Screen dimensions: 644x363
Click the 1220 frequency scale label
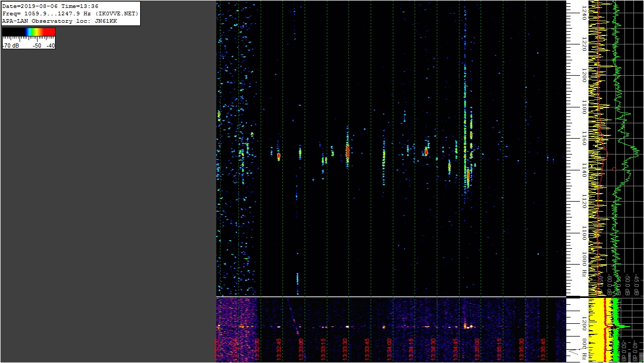(x=584, y=43)
